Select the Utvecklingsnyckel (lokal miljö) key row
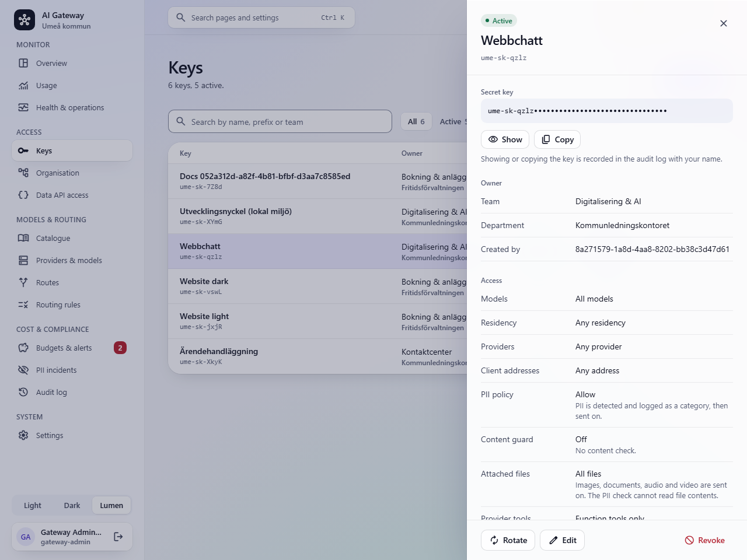The width and height of the screenshot is (747, 560). (317, 216)
